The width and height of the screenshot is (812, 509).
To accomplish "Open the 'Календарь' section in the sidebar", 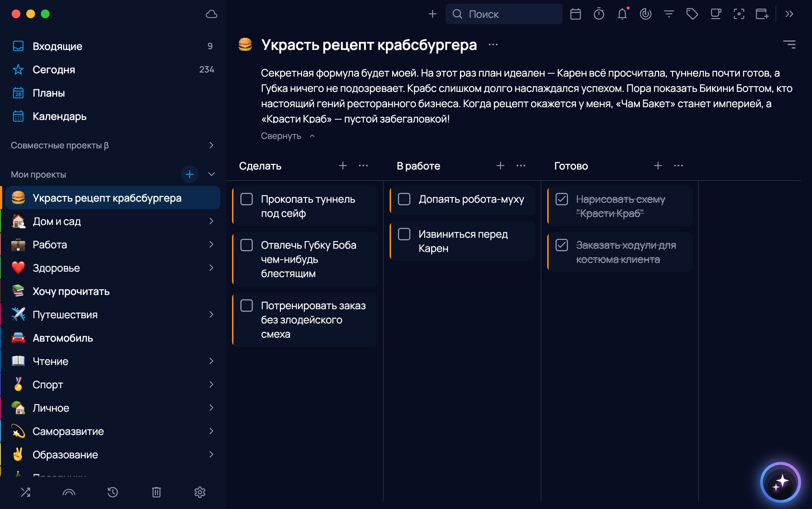I will pyautogui.click(x=59, y=116).
